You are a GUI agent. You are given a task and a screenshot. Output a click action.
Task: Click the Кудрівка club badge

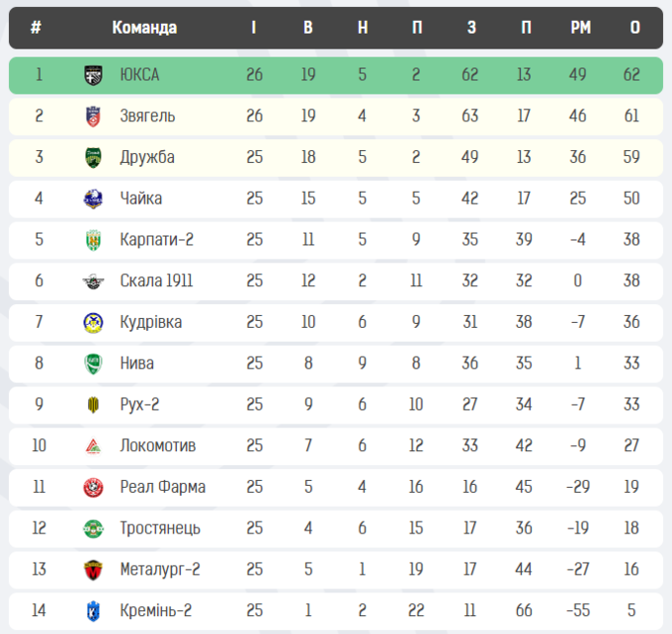pyautogui.click(x=93, y=322)
